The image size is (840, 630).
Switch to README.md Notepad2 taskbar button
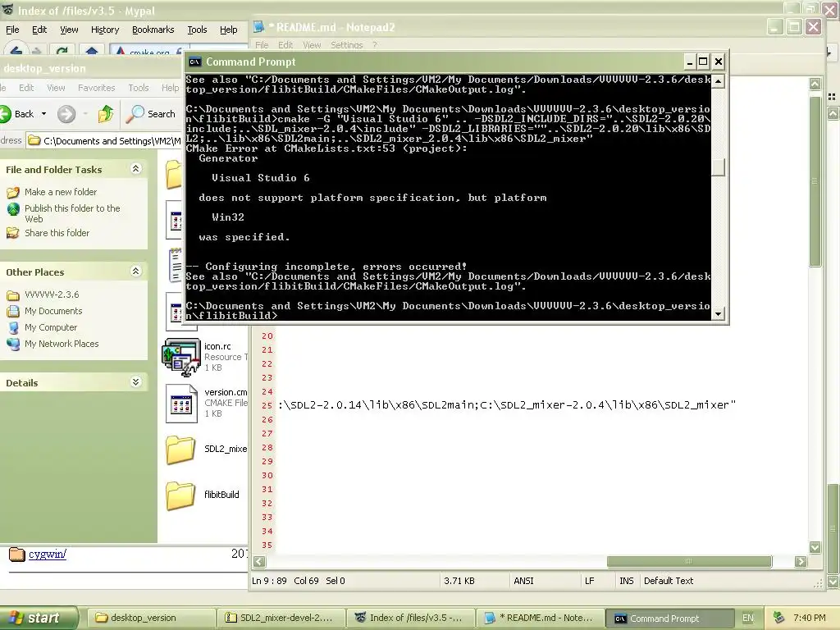pos(540,619)
